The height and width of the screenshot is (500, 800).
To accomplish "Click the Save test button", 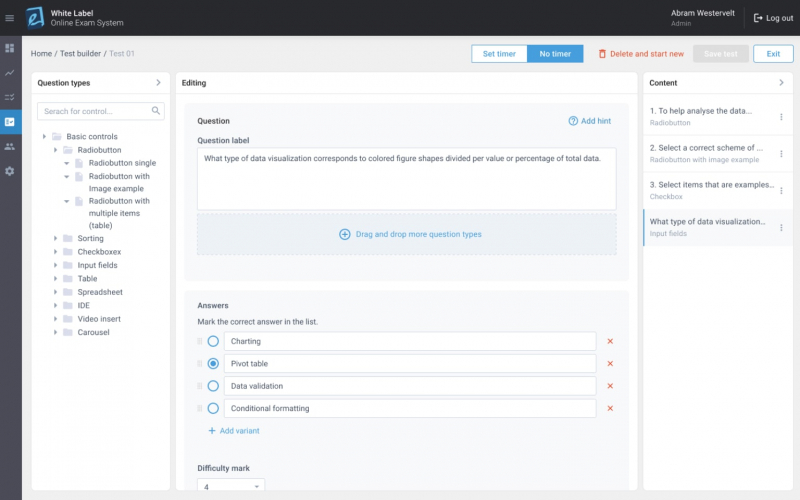I will point(720,54).
